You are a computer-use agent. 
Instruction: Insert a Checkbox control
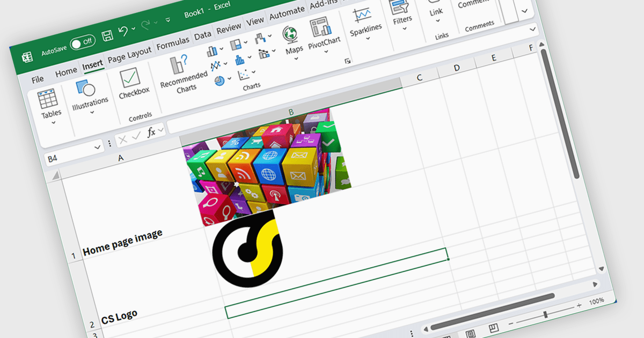click(x=133, y=84)
